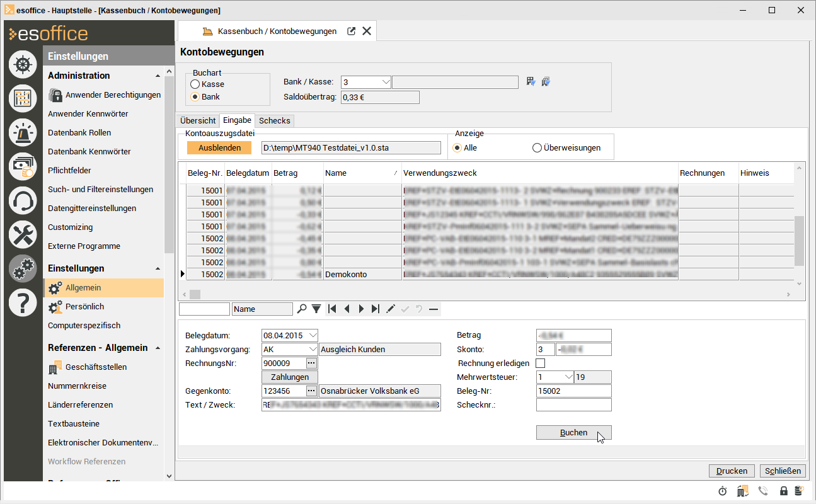
Task: Switch to the Übersicht tab
Action: coord(198,120)
